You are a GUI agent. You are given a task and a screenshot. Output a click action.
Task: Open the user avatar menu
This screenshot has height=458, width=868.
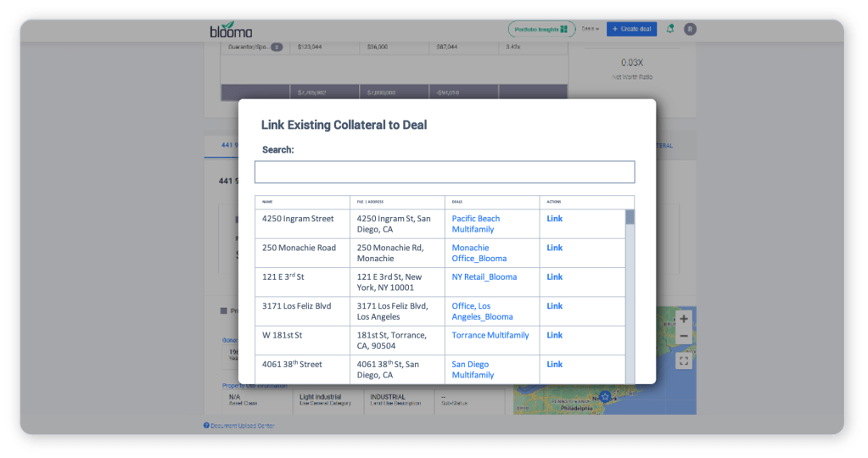(690, 30)
